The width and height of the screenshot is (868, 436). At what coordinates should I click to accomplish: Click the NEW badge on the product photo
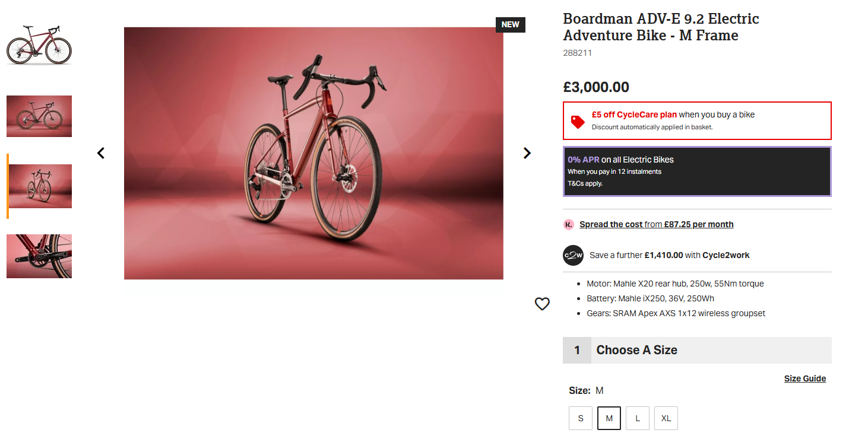click(x=510, y=24)
